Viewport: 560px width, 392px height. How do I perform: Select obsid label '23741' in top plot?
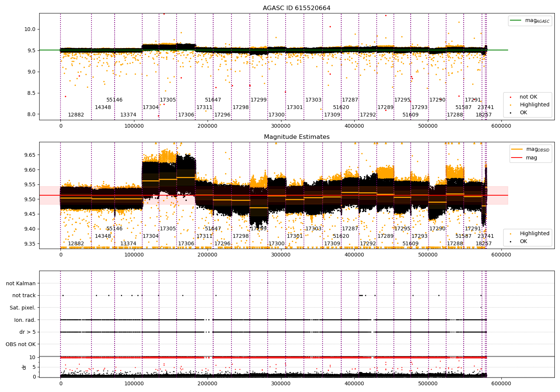click(485, 108)
